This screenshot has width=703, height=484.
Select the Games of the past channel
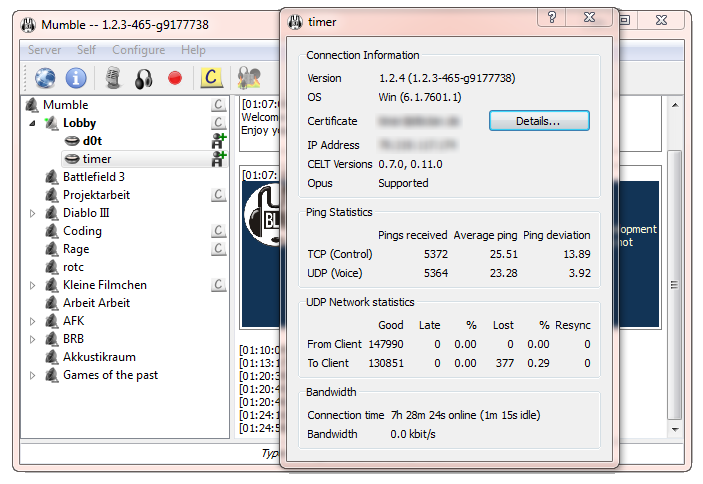(x=110, y=375)
